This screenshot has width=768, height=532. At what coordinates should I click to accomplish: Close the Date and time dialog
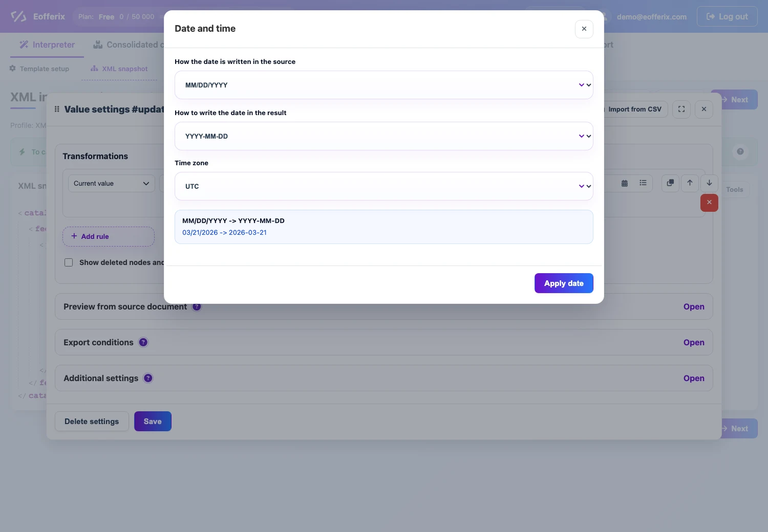tap(584, 29)
